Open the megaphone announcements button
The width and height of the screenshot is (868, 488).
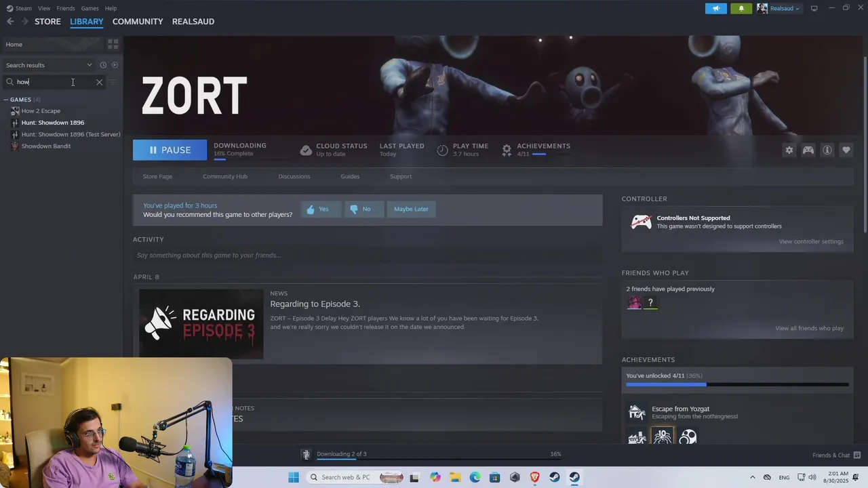[x=715, y=8]
